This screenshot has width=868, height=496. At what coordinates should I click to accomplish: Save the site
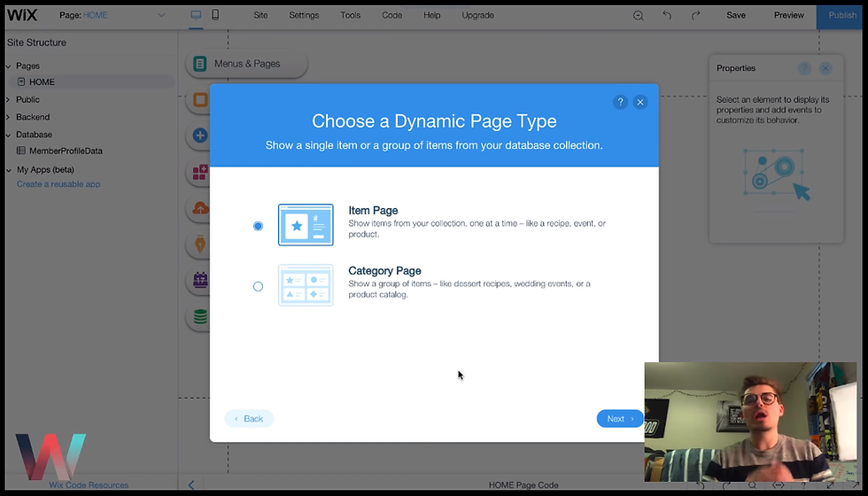[x=736, y=15]
